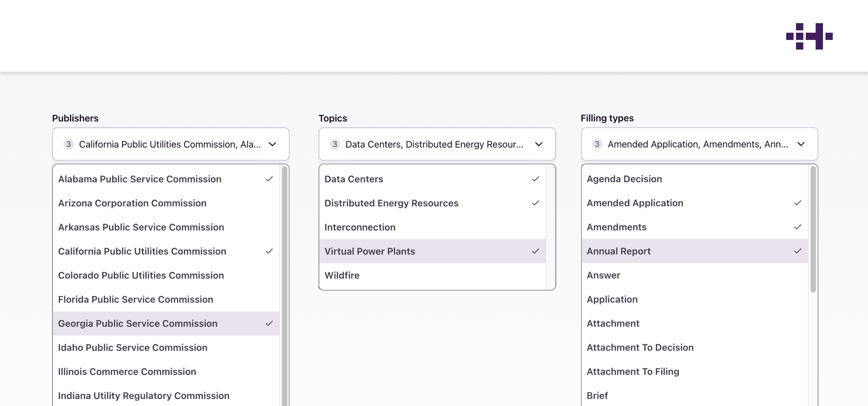Uncheck Amendments filing type
Screen dimensions: 868x406
pyautogui.click(x=695, y=227)
